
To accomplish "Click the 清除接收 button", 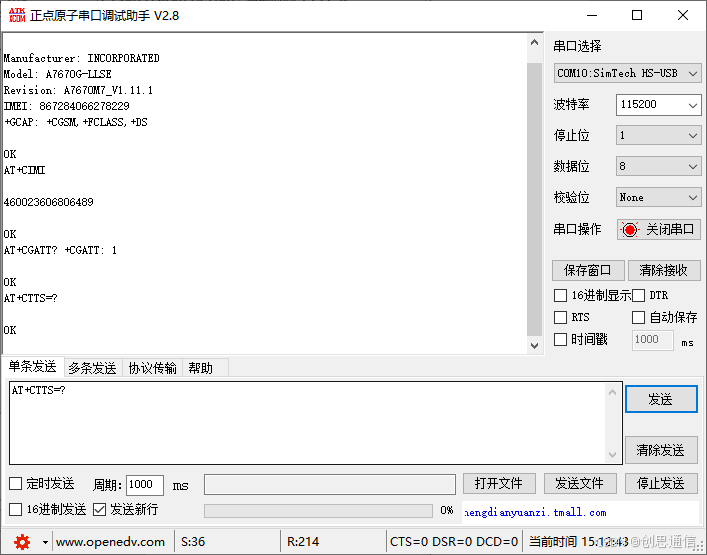I will (663, 270).
